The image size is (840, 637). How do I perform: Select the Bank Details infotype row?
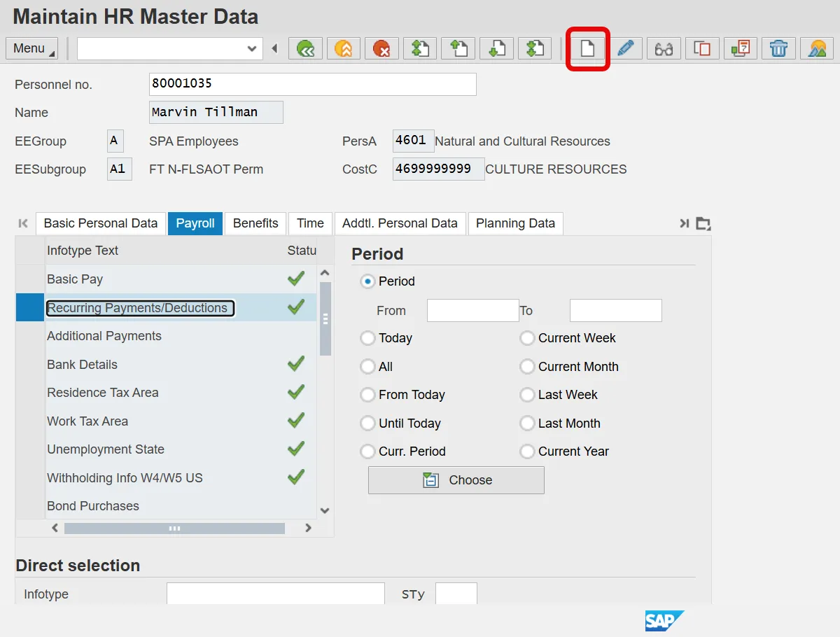pyautogui.click(x=82, y=365)
